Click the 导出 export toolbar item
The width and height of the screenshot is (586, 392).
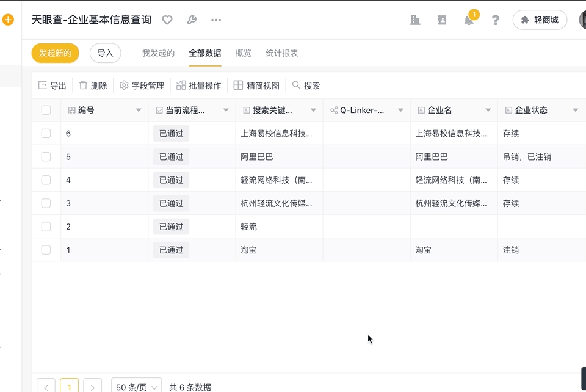click(52, 85)
